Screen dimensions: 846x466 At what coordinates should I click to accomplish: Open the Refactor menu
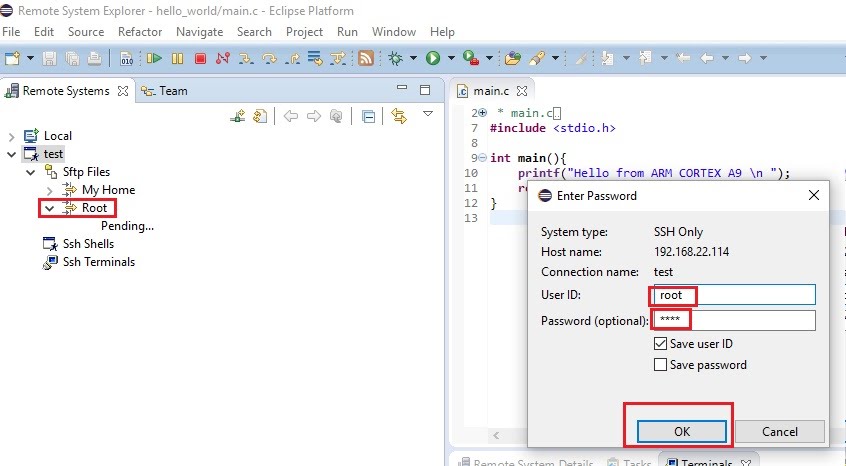(x=140, y=32)
